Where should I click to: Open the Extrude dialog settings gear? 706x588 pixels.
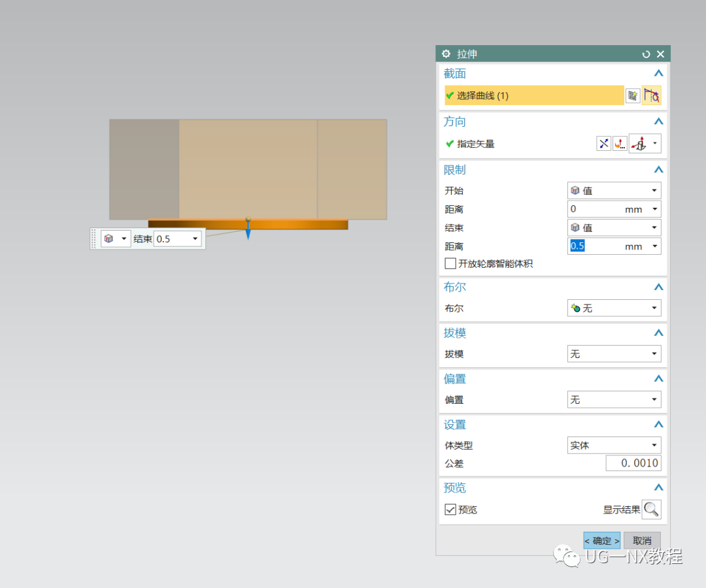point(446,54)
